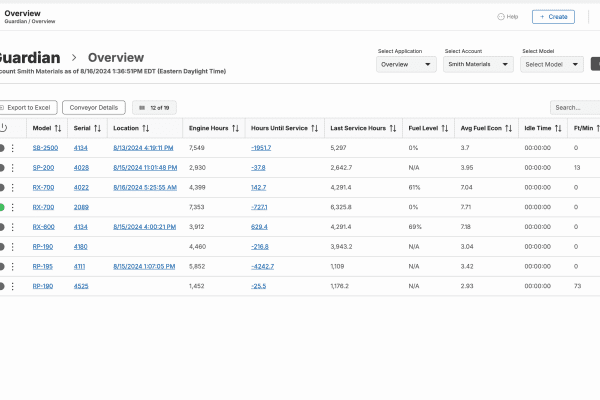Open serial number 2089 link
This screenshot has height=400, width=600.
pos(81,207)
